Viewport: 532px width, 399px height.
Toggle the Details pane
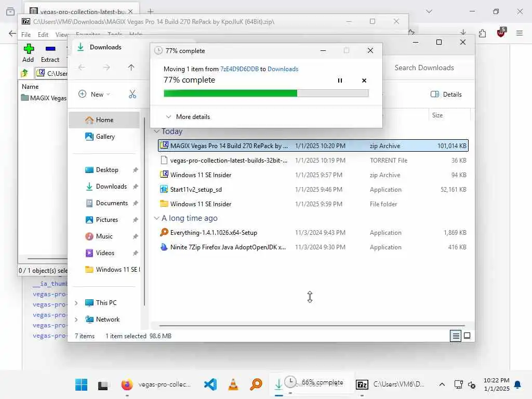point(446,95)
